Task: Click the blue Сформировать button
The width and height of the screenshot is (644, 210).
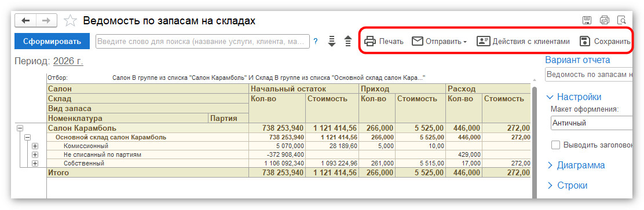Action: point(52,42)
